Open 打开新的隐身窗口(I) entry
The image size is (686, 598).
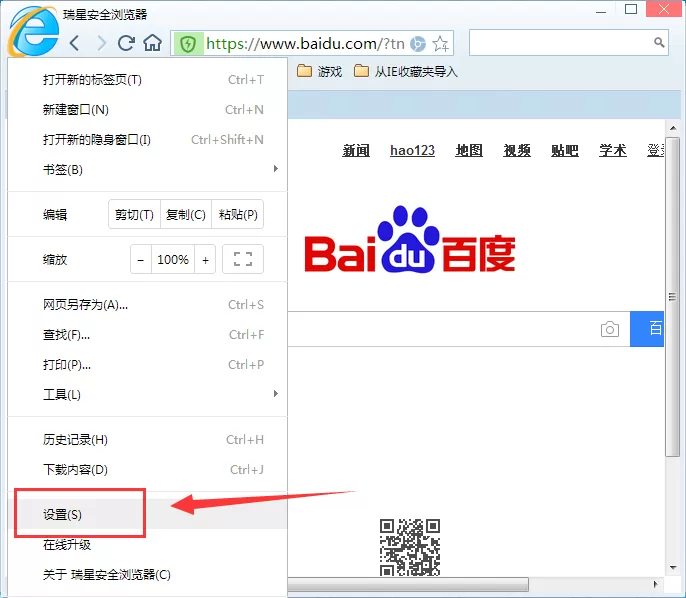pyautogui.click(x=147, y=140)
